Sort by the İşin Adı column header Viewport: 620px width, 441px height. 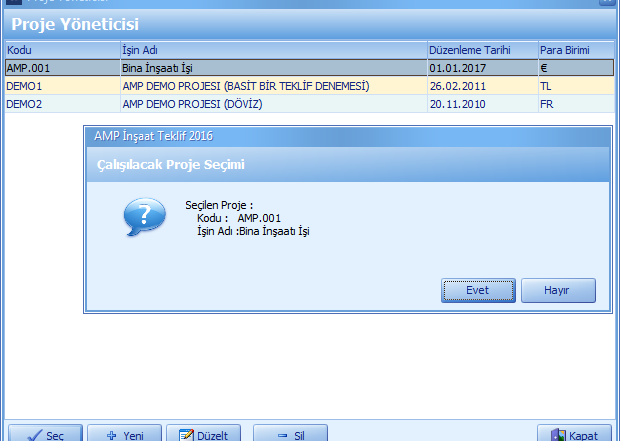(270, 50)
